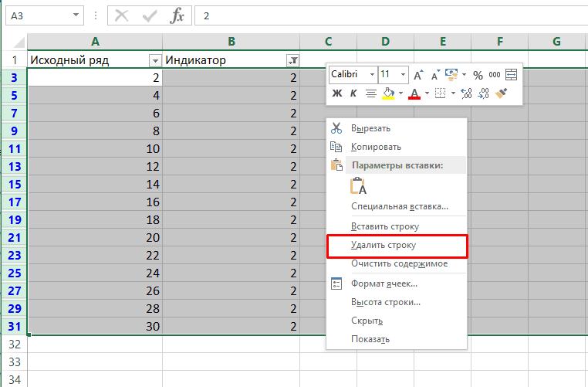The height and width of the screenshot is (387, 588).
Task: Click the merge and center icon
Action: point(511,75)
